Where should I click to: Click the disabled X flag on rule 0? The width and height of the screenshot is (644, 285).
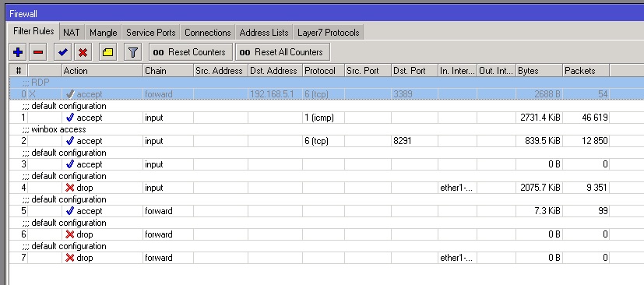tap(33, 94)
